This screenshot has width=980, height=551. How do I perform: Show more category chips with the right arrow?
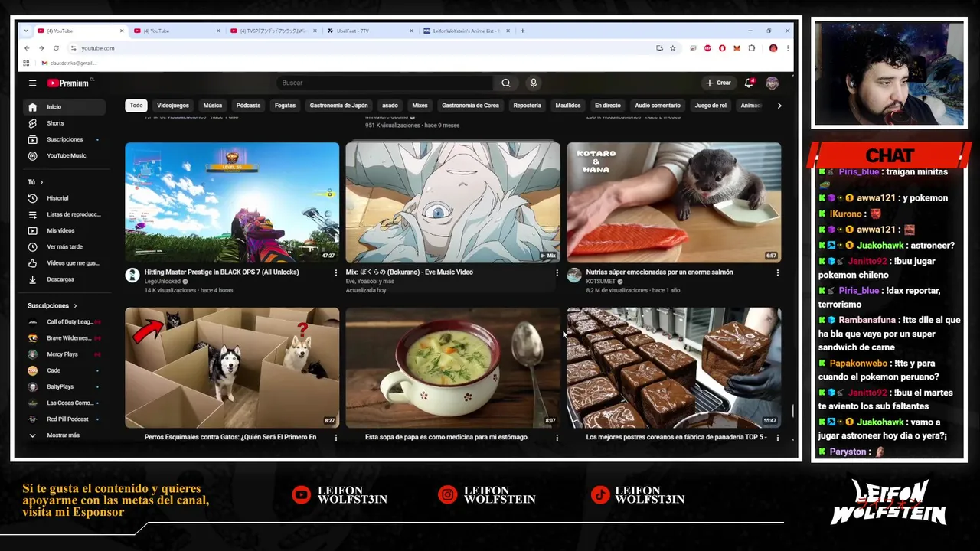click(779, 106)
